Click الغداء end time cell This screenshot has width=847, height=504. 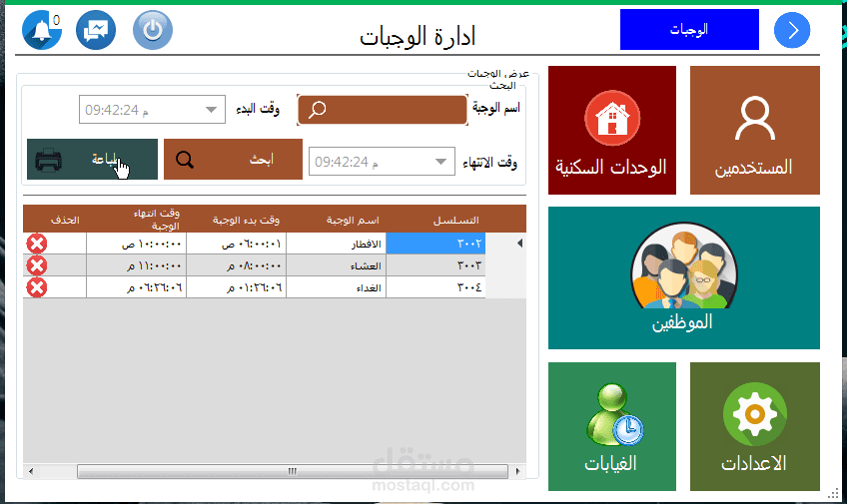click(x=136, y=287)
